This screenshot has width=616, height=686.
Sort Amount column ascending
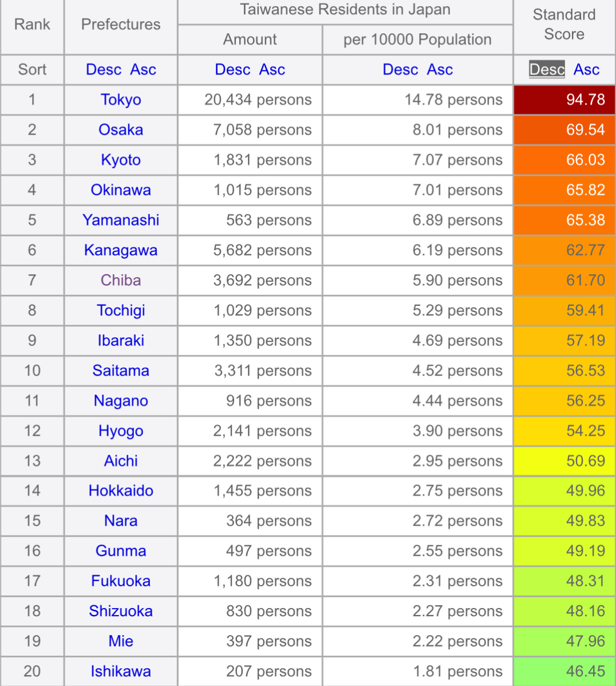pos(272,69)
